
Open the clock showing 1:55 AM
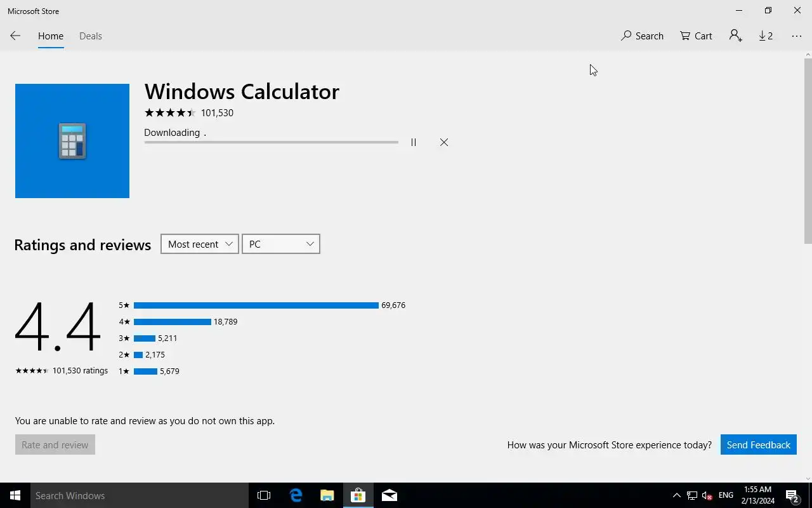coord(757,495)
